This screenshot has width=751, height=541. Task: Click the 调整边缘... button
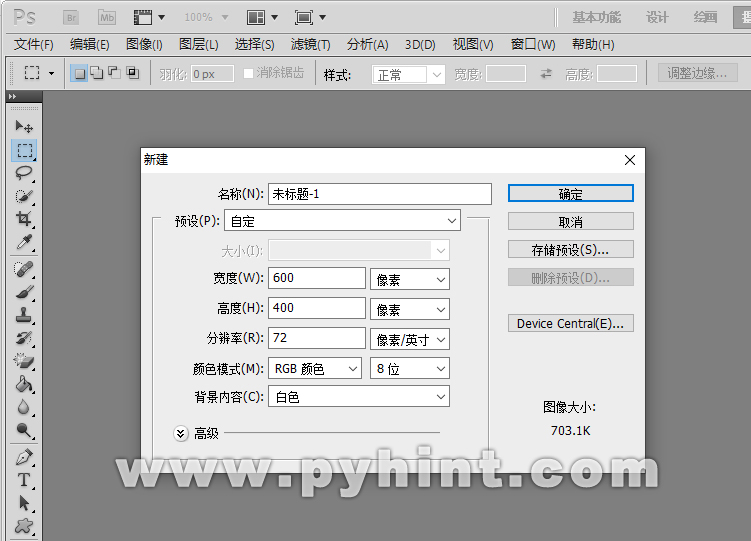pos(697,73)
